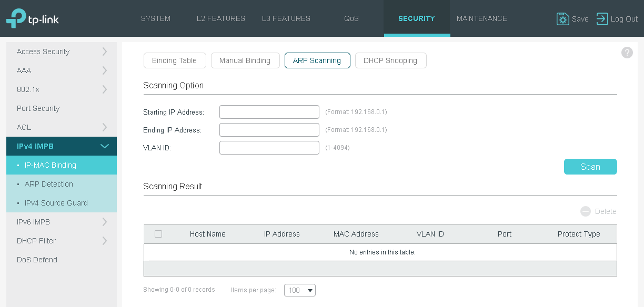Switch to the Binding Table tab
644x307 pixels.
coord(174,60)
